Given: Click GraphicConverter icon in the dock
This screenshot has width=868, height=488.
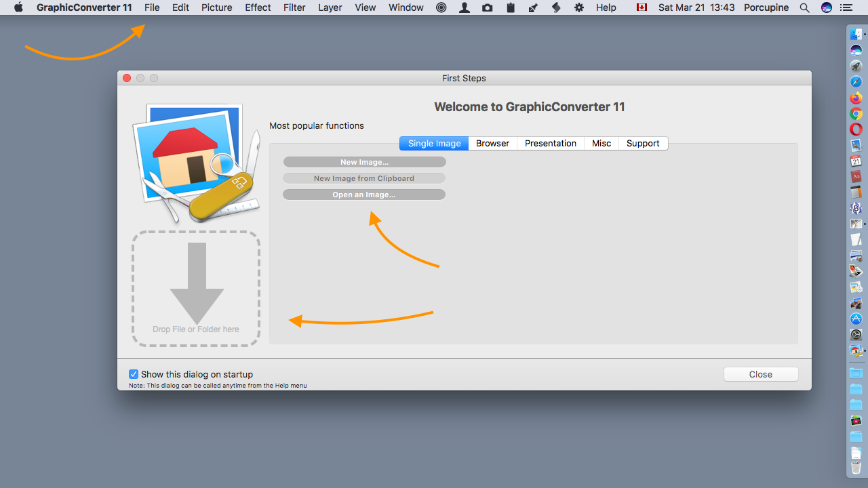Looking at the screenshot, I should 856,351.
